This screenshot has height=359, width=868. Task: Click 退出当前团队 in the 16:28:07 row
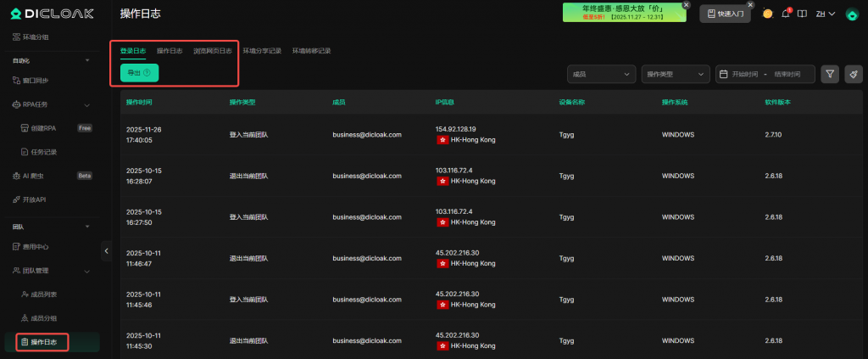coord(248,176)
